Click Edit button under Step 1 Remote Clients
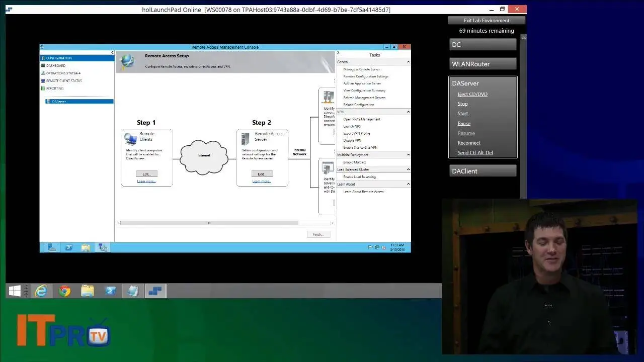 coord(146,174)
